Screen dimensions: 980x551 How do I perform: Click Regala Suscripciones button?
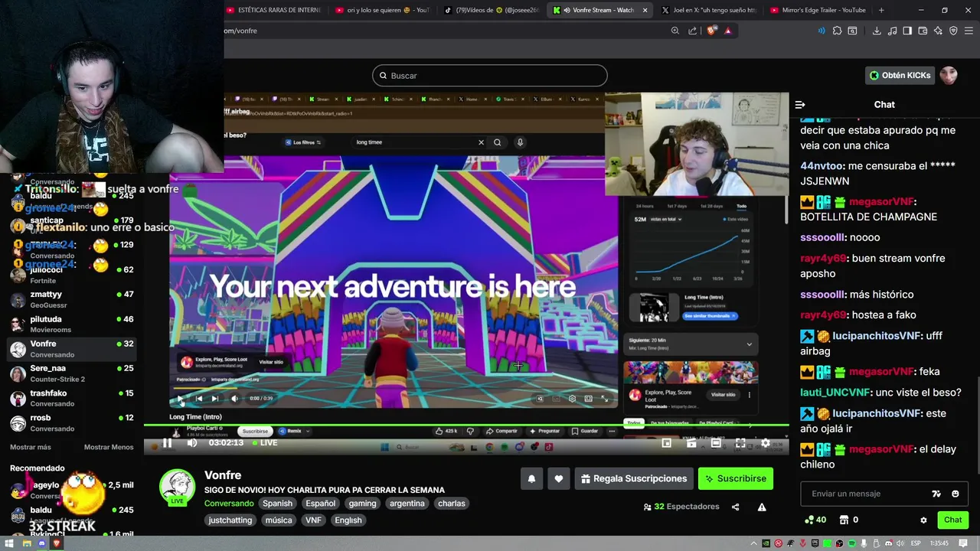[x=634, y=479]
